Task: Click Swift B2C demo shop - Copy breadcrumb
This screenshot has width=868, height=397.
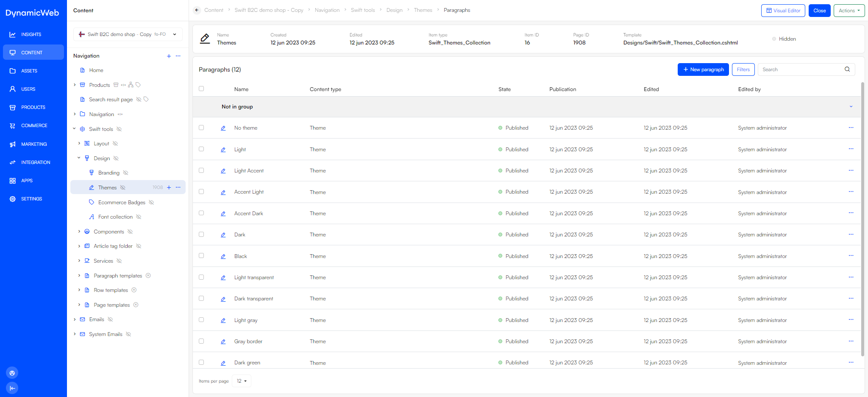Action: tap(269, 10)
